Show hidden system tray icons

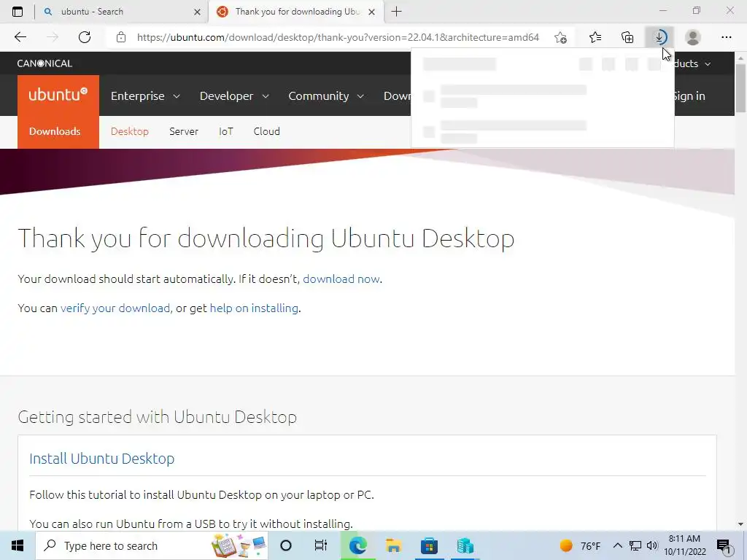pyautogui.click(x=617, y=545)
